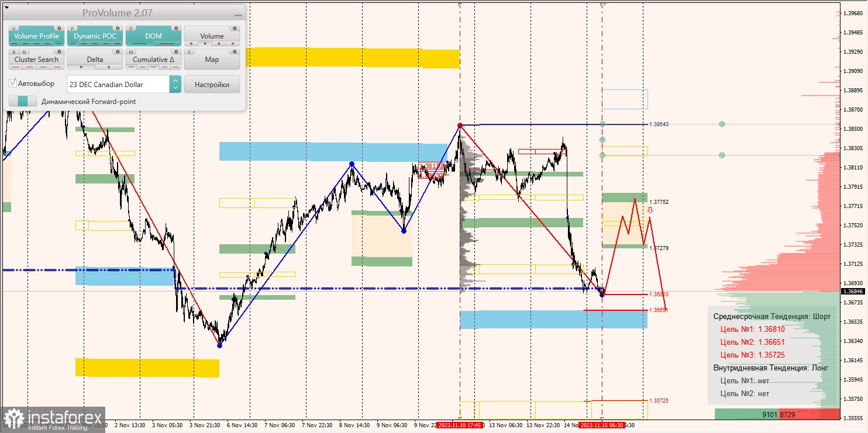Click the green dot sub-toggle under Volume
Screen dimensions: 868x433
pyautogui.click(x=205, y=44)
